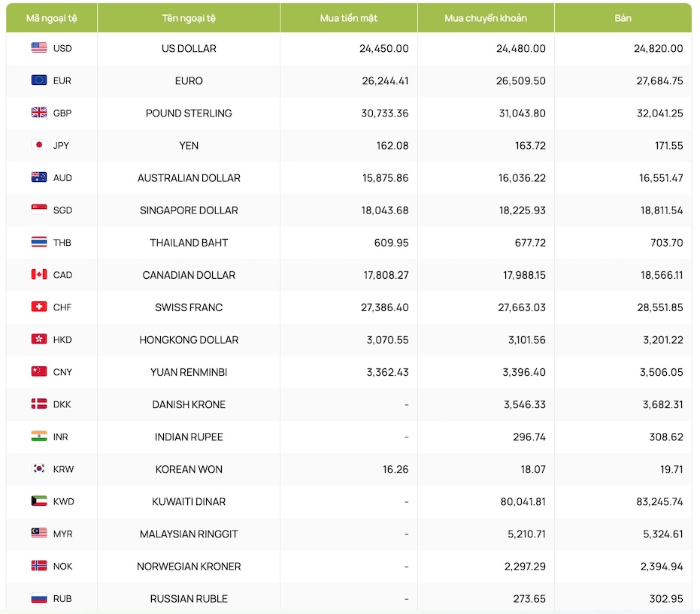Click the CAD cash buy rate 17,808.27
This screenshot has height=614, width=700.
(386, 275)
